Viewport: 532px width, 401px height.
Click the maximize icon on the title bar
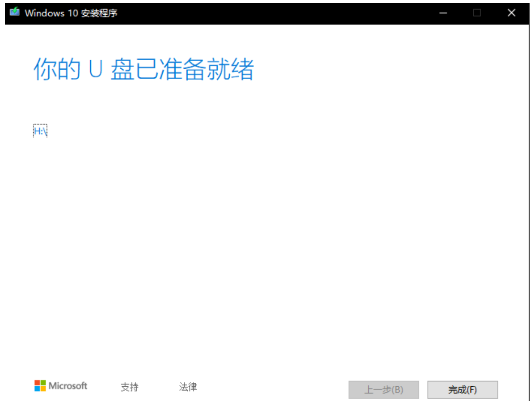(477, 13)
